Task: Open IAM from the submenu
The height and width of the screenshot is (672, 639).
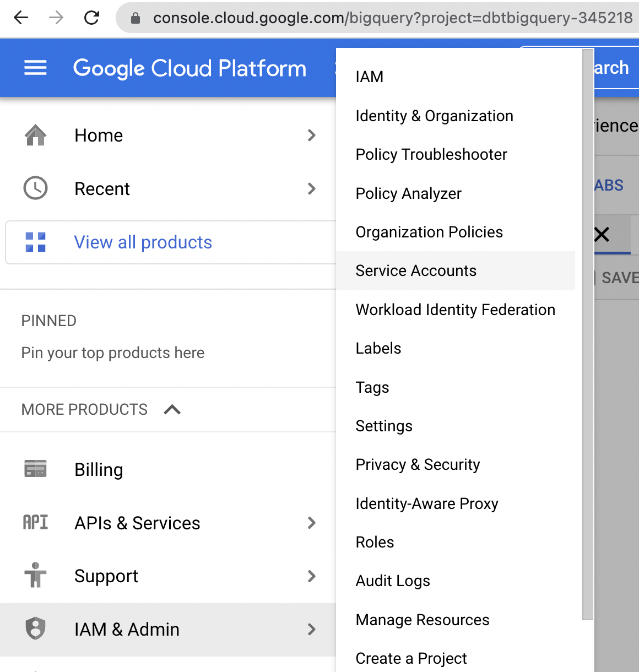Action: pyautogui.click(x=456, y=77)
